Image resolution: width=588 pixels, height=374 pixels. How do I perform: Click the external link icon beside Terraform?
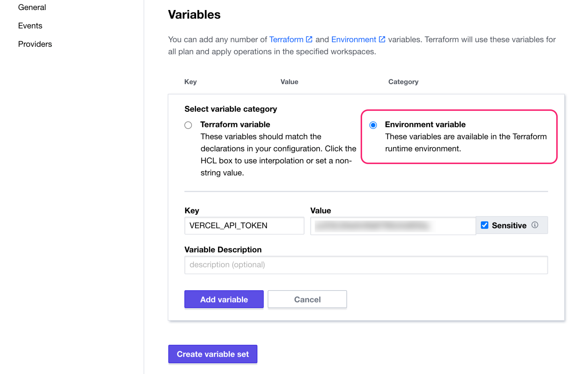pyautogui.click(x=309, y=39)
